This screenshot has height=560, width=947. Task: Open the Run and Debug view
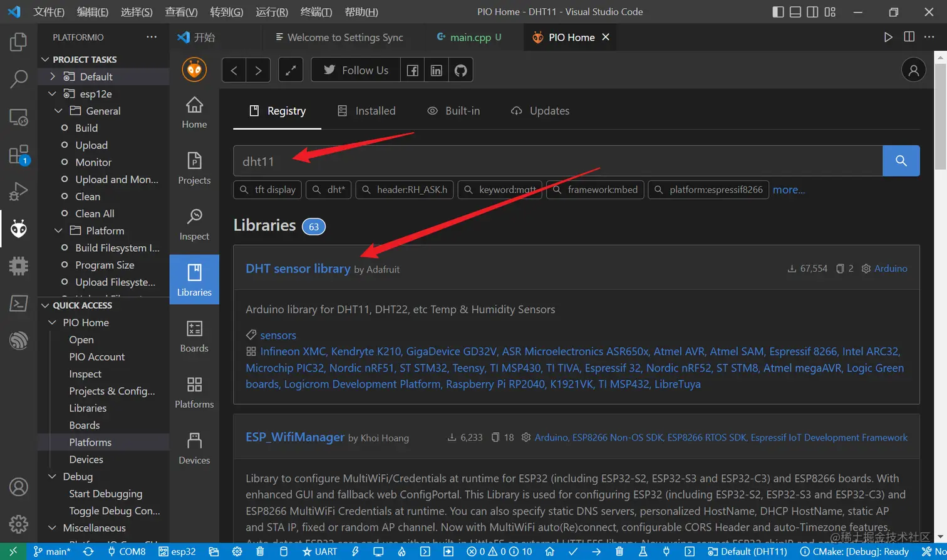click(19, 191)
